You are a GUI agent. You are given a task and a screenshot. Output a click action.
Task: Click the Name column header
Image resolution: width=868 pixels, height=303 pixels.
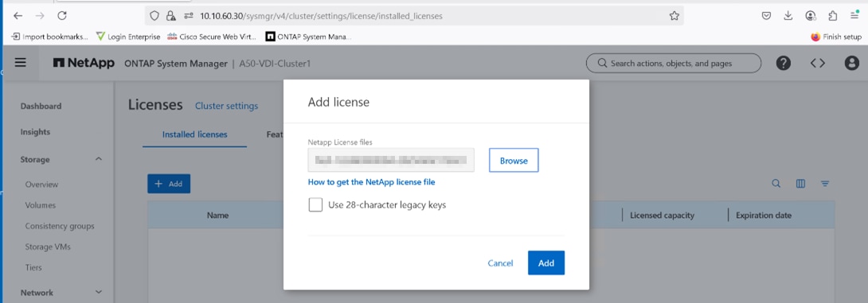217,215
